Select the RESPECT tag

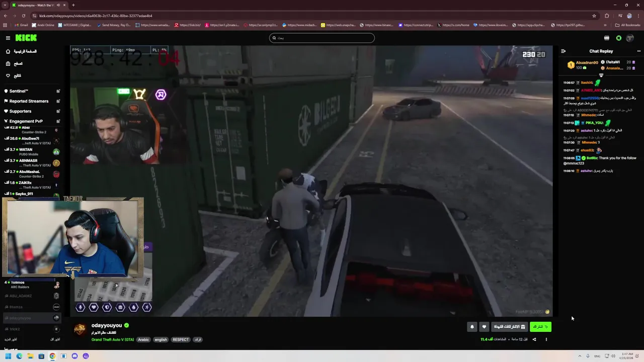tap(181, 339)
